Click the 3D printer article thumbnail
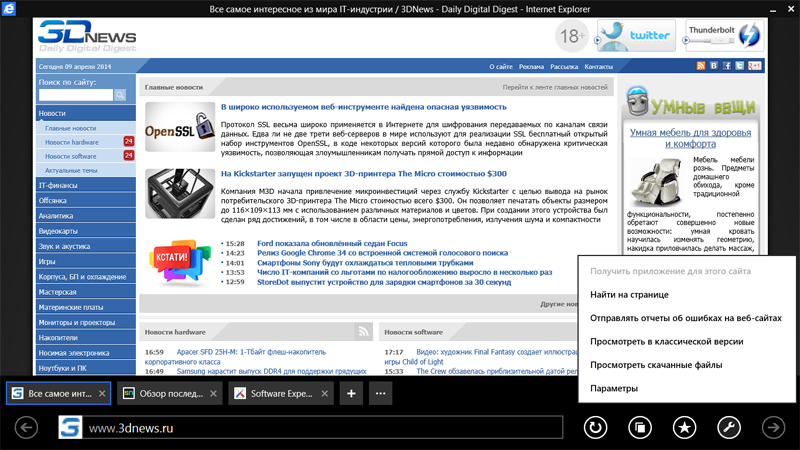Image resolution: width=800 pixels, height=450 pixels. 180,193
